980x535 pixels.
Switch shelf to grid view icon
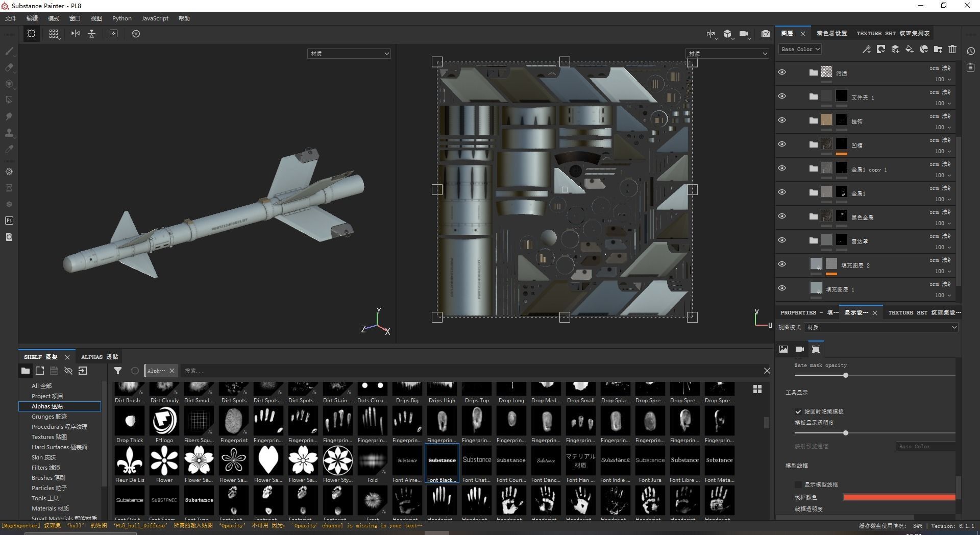coord(757,389)
